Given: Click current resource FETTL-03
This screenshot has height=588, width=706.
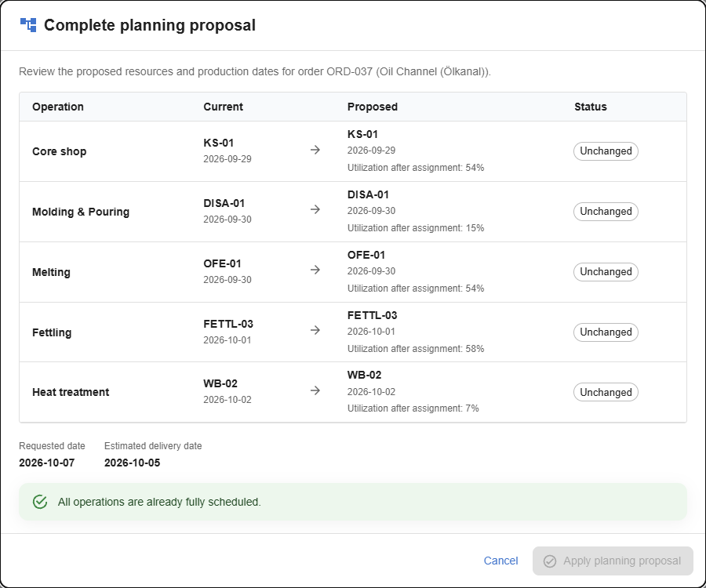Looking at the screenshot, I should pyautogui.click(x=228, y=324).
